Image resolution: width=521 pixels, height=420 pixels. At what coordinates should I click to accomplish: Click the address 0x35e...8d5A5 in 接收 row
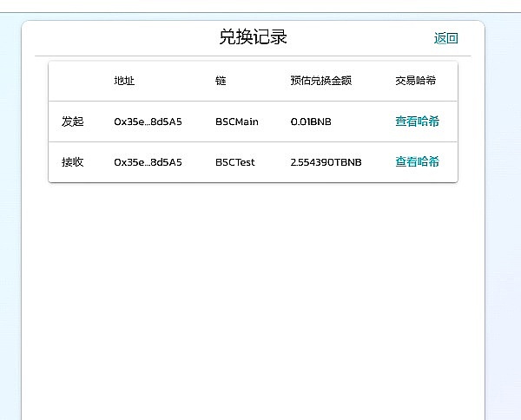pos(148,162)
